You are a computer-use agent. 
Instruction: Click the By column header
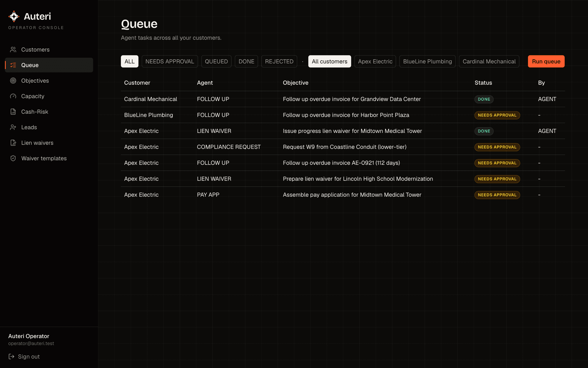(x=542, y=83)
